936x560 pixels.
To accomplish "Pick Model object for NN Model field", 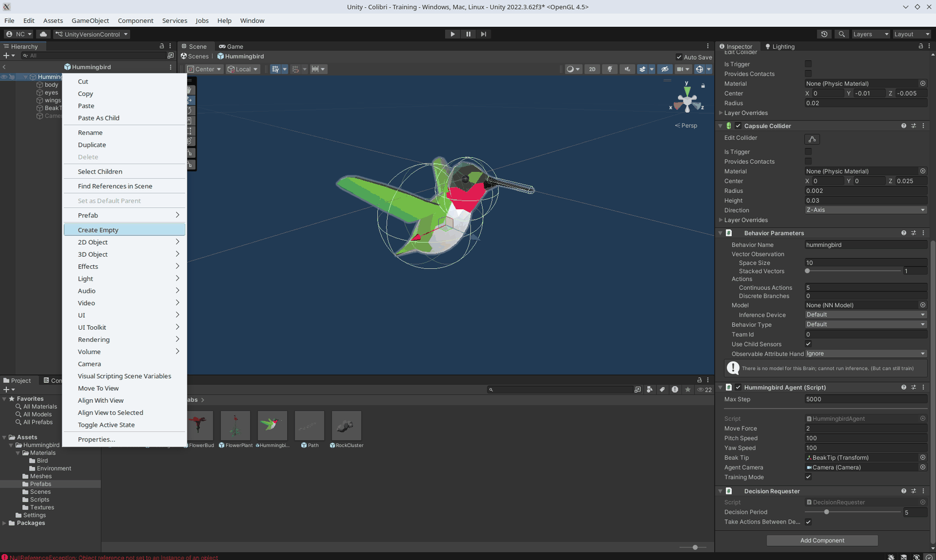I will pos(923,305).
